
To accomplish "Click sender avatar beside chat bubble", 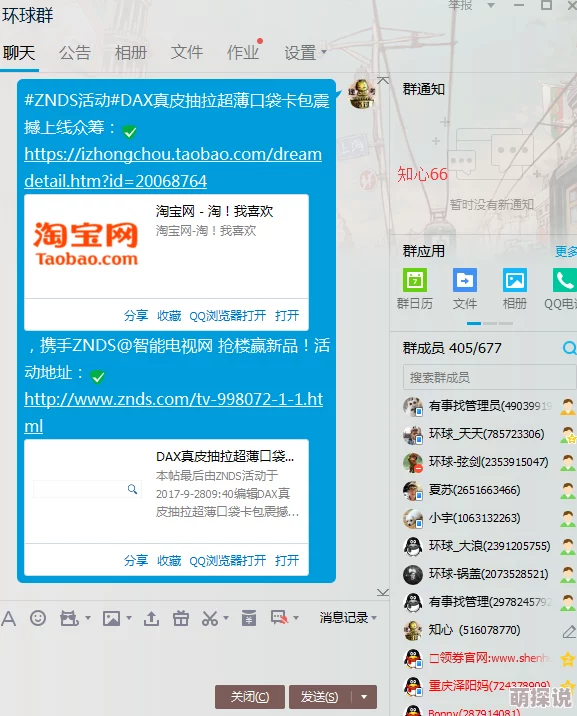I will pos(362,94).
